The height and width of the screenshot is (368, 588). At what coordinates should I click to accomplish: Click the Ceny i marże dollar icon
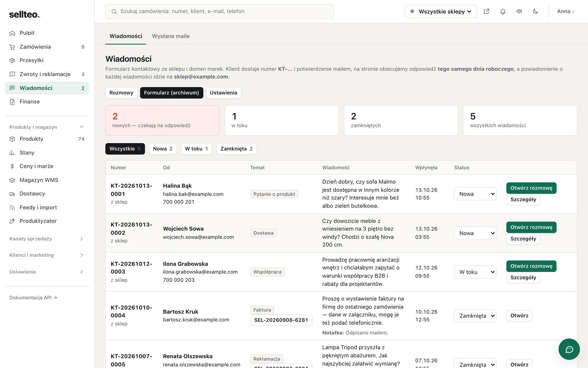[12, 166]
